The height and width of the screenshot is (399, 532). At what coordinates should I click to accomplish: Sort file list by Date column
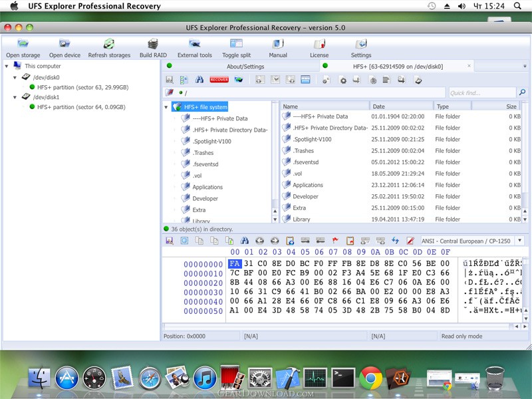click(x=401, y=106)
